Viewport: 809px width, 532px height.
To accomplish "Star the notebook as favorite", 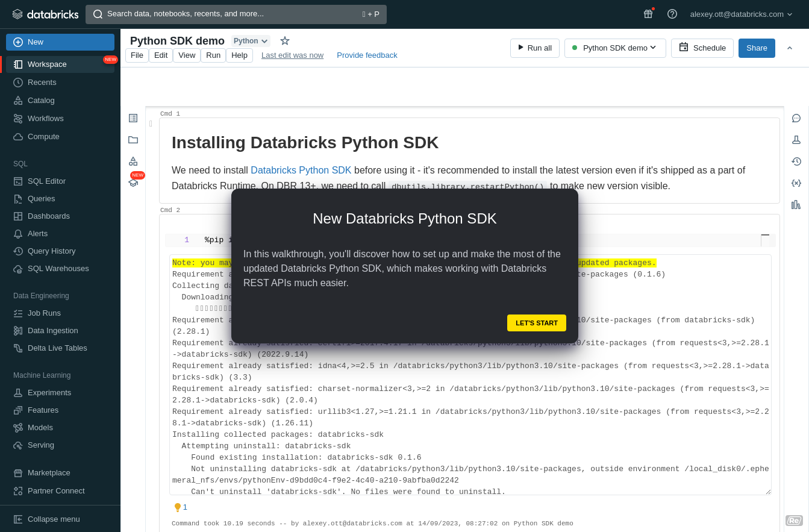I will pyautogui.click(x=285, y=41).
